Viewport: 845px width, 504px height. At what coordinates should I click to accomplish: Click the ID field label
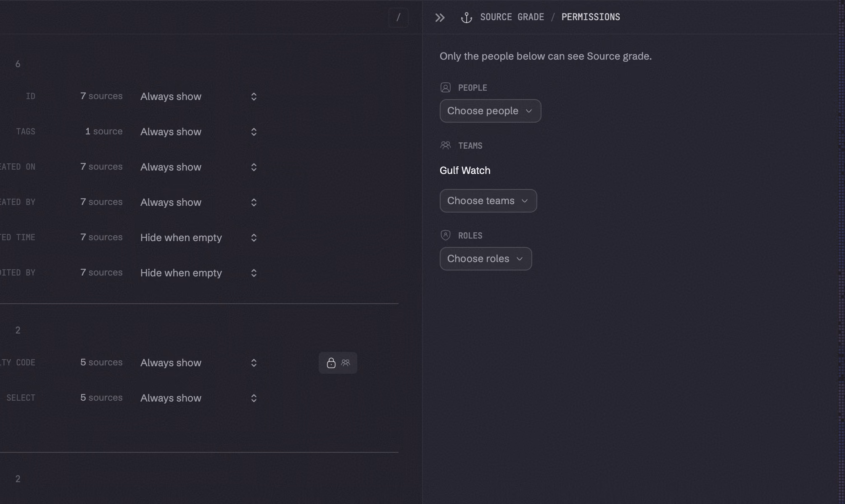point(31,96)
